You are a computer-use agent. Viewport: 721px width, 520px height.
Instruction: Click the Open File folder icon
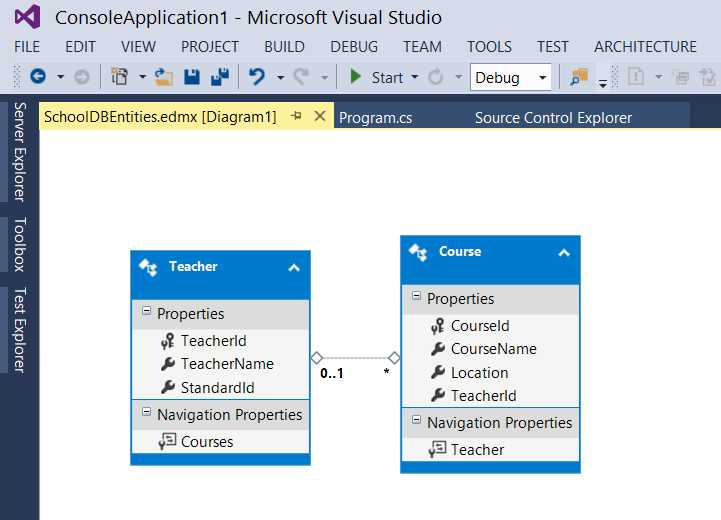click(x=163, y=77)
